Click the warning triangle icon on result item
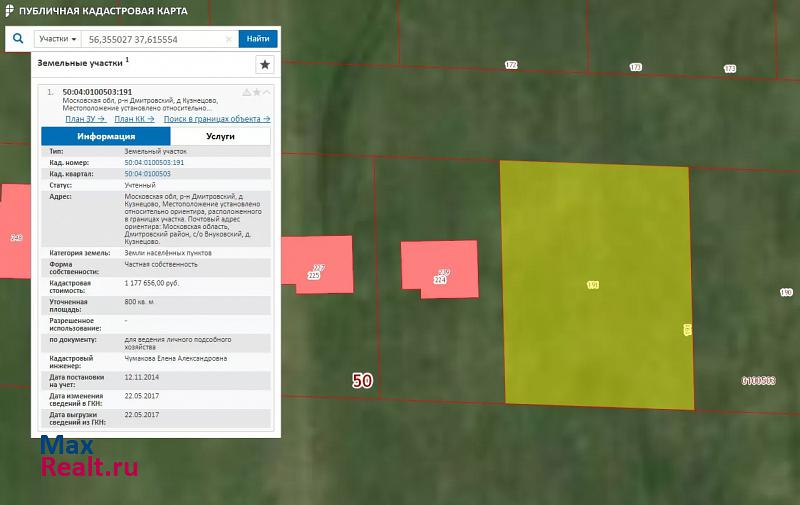 [246, 92]
